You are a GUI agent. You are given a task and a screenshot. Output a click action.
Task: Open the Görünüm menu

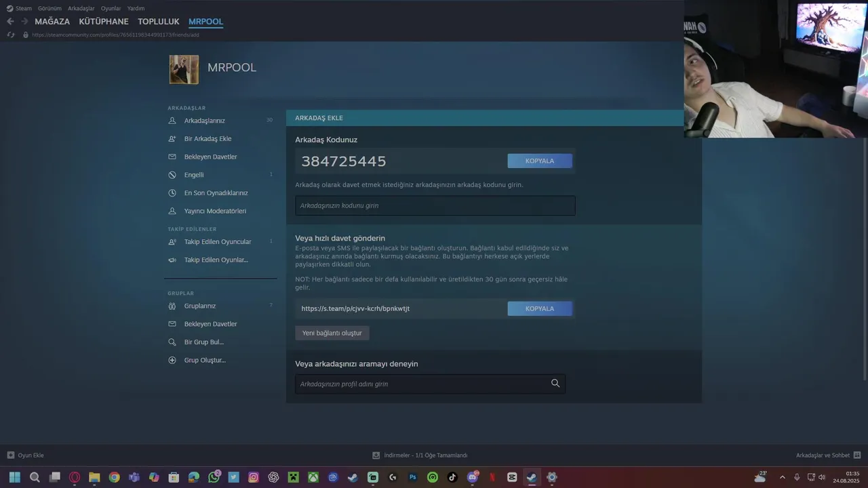coord(50,8)
